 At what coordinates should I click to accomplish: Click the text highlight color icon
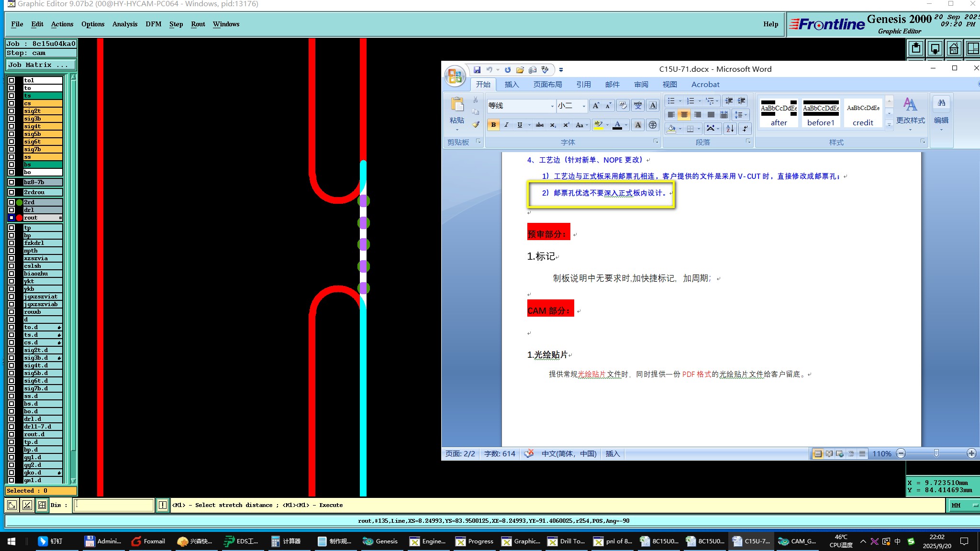[598, 125]
